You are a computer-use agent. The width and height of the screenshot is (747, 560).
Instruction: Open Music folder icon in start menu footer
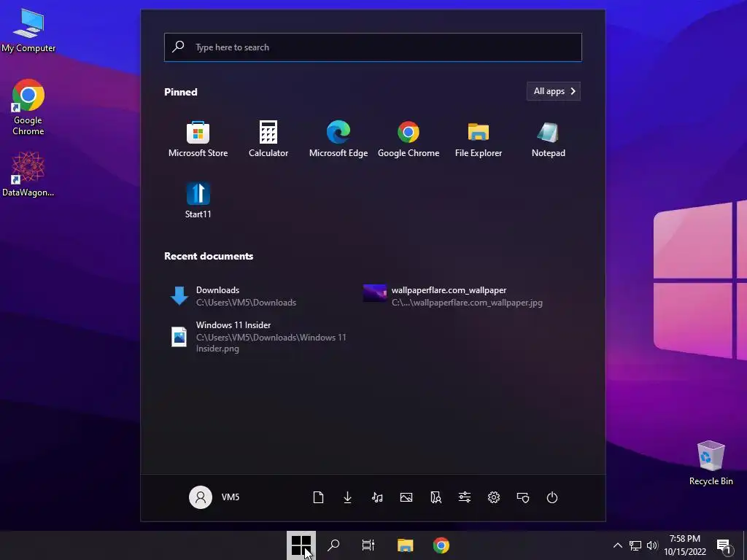pyautogui.click(x=377, y=497)
